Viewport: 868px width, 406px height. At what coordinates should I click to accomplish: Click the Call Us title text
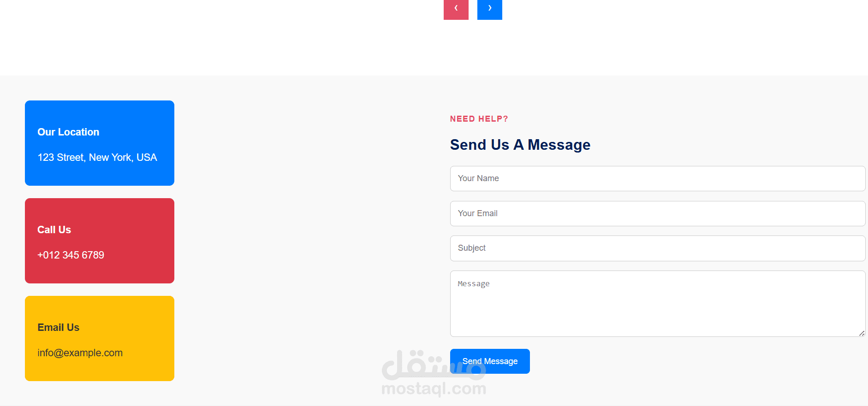pos(54,230)
